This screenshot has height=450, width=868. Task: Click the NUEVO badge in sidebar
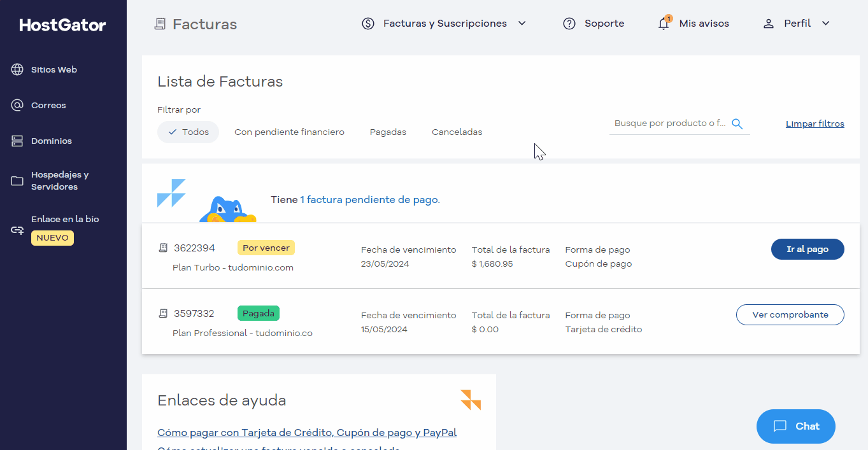pos(52,237)
